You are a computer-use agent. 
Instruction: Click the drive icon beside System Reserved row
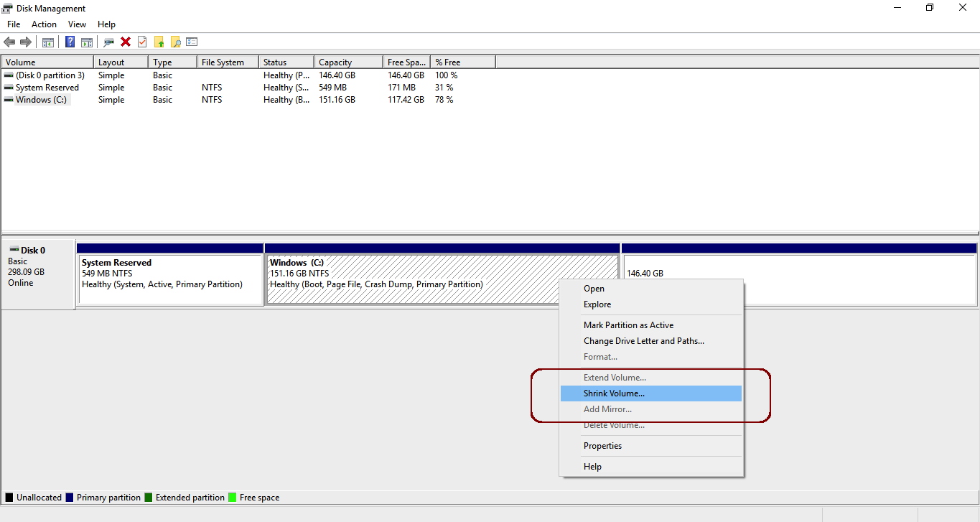click(9, 88)
